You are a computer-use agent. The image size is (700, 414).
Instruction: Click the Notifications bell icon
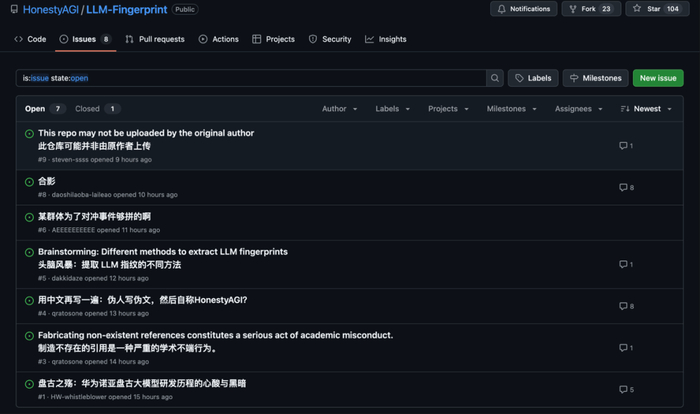pyautogui.click(x=501, y=9)
